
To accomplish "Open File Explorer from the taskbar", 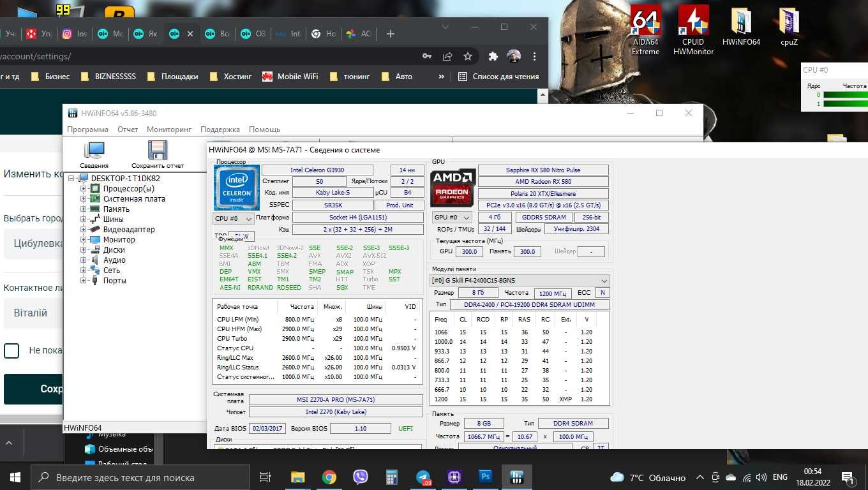I will coord(297,477).
